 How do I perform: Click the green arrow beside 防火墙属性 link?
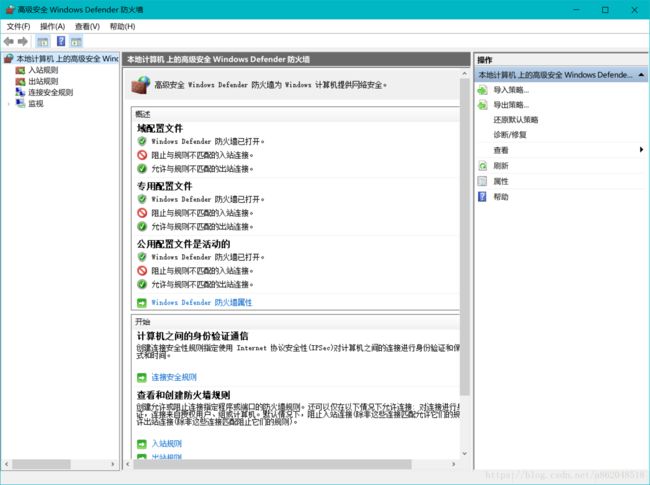[x=142, y=303]
